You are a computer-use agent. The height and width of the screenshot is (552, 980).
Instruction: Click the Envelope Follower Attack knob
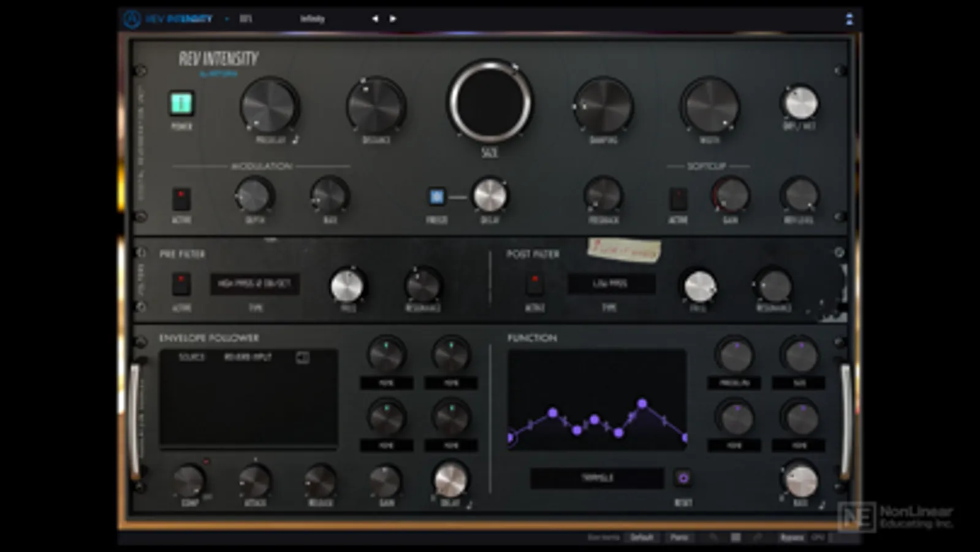[255, 481]
